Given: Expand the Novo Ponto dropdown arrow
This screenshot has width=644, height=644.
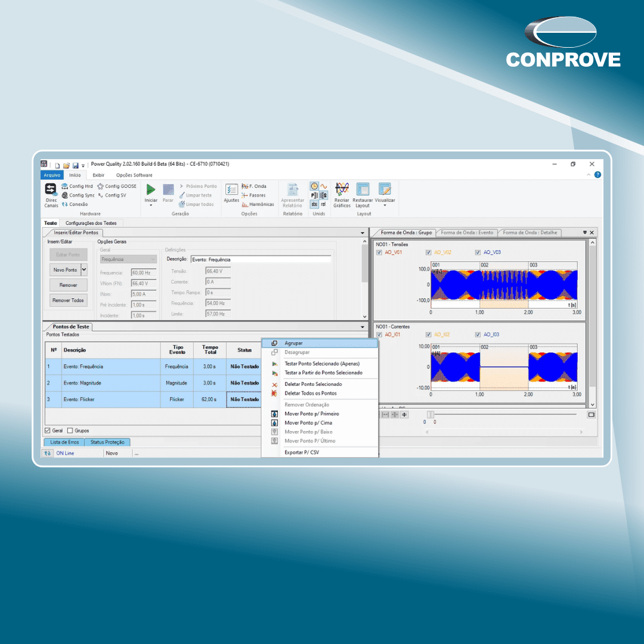Looking at the screenshot, I should click(84, 270).
